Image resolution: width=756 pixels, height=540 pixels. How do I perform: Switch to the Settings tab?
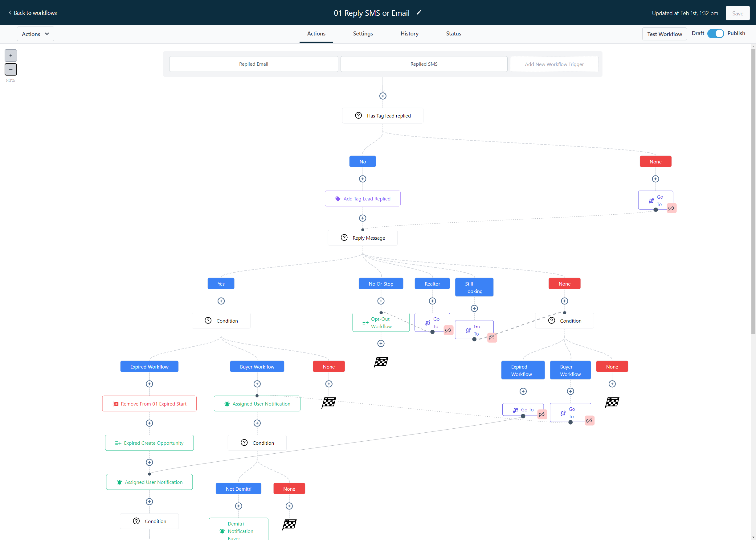(x=363, y=34)
